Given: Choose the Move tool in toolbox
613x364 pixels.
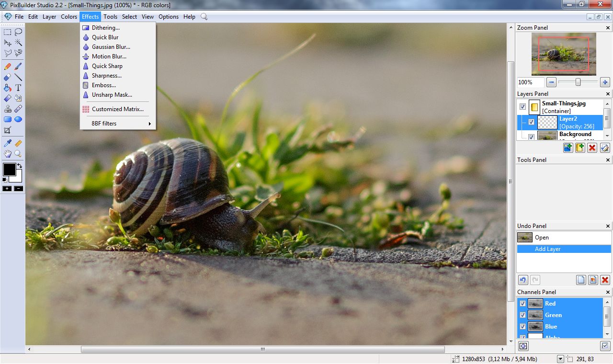Looking at the screenshot, I should [8, 43].
